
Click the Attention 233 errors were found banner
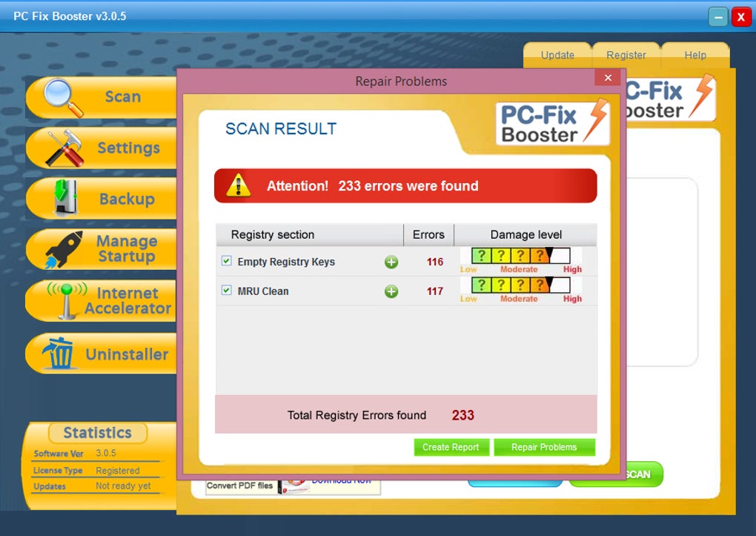pyautogui.click(x=405, y=186)
